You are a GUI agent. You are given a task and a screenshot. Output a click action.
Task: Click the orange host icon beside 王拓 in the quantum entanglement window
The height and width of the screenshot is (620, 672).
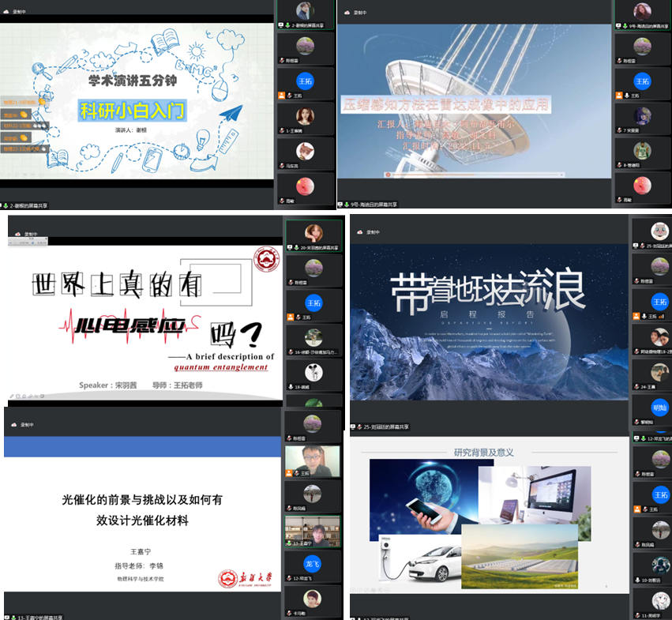[290, 317]
